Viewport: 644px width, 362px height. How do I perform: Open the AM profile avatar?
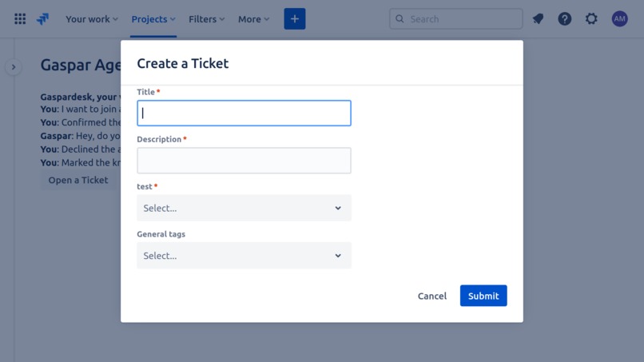619,19
